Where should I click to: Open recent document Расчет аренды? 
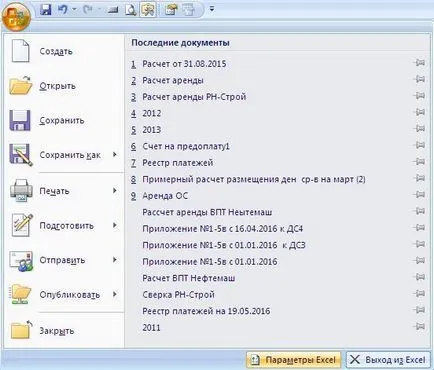(173, 80)
